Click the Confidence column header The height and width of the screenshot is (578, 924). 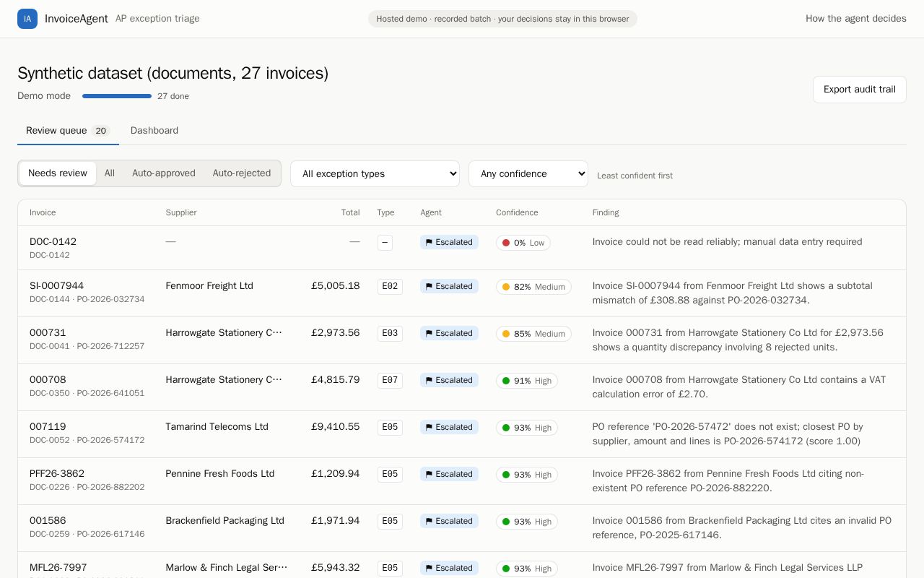coord(517,212)
